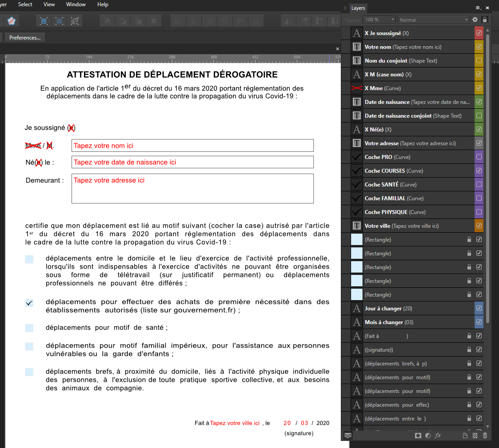Click the blue box beside motif de santé
The image size is (499, 448).
[x=29, y=328]
